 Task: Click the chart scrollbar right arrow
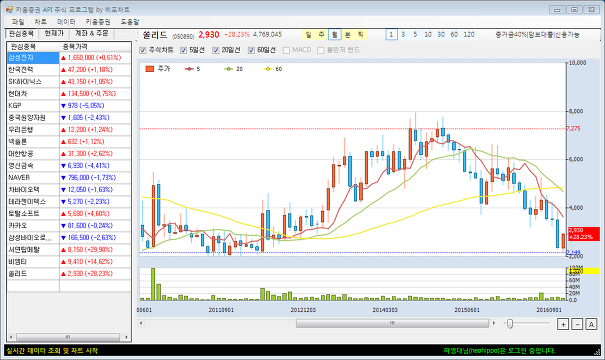click(494, 323)
